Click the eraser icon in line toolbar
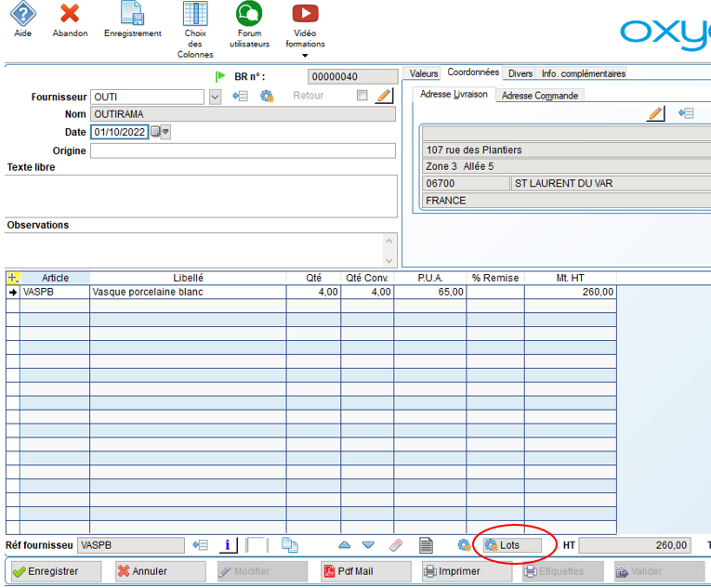This screenshot has width=711, height=588. [396, 544]
